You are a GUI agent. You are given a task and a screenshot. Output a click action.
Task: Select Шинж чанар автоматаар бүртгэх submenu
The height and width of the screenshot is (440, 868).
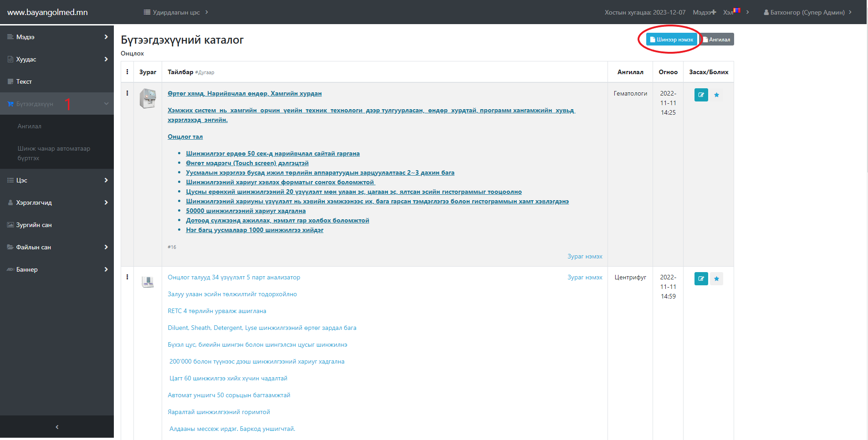[54, 153]
